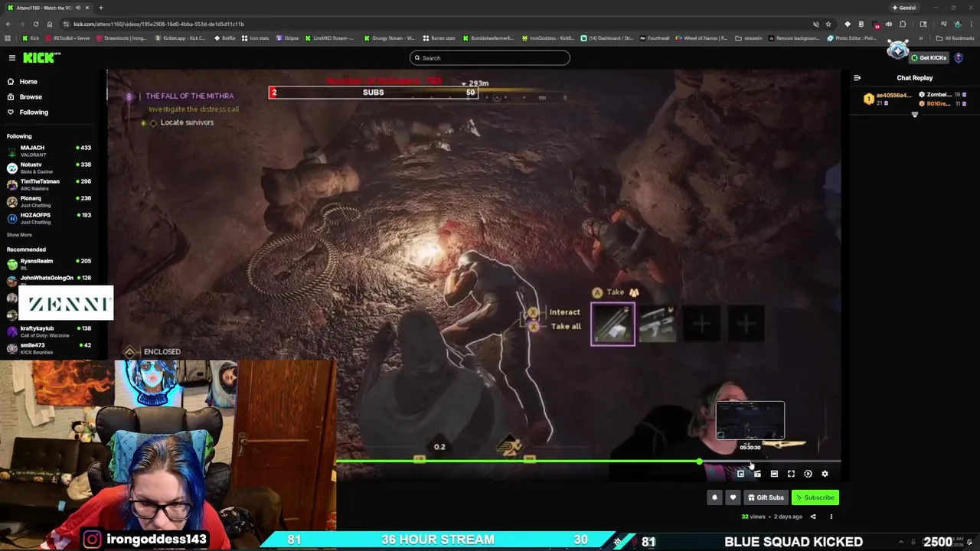Click the browser home button
This screenshot has height=551, width=980.
pos(50,24)
